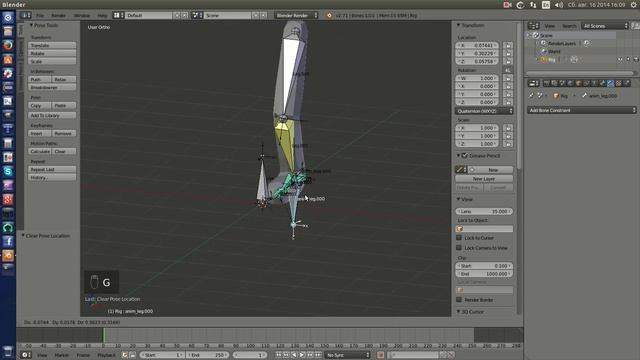Viewport: 640px width, 360px height.
Task: Open Firefox from the Ubuntu launcher
Action: tap(8, 45)
